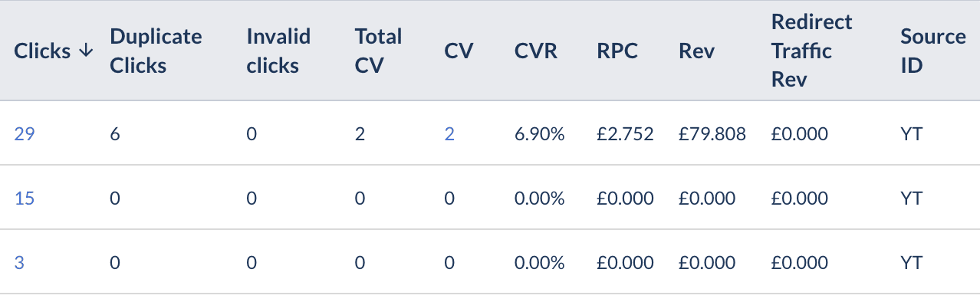Image resolution: width=980 pixels, height=302 pixels.
Task: Select the 6.90% CVR cell
Action: 540,134
